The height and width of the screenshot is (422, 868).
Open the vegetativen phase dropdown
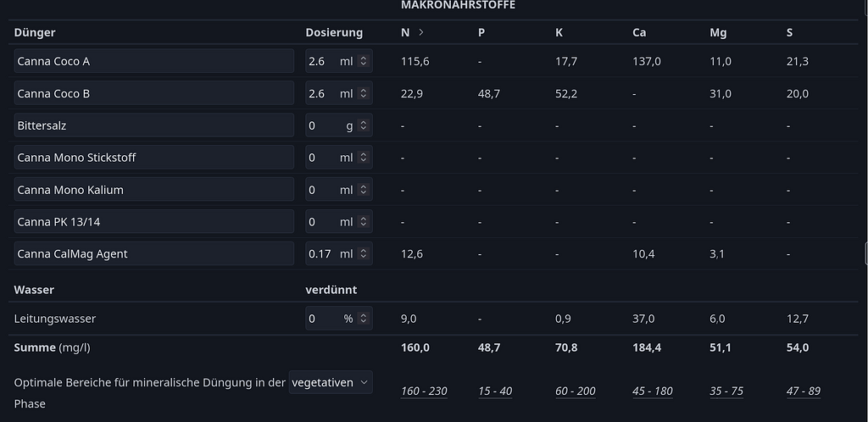331,382
